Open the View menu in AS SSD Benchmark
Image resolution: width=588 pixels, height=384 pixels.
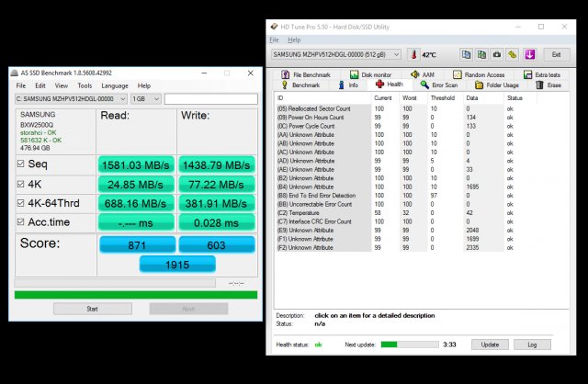62,85
